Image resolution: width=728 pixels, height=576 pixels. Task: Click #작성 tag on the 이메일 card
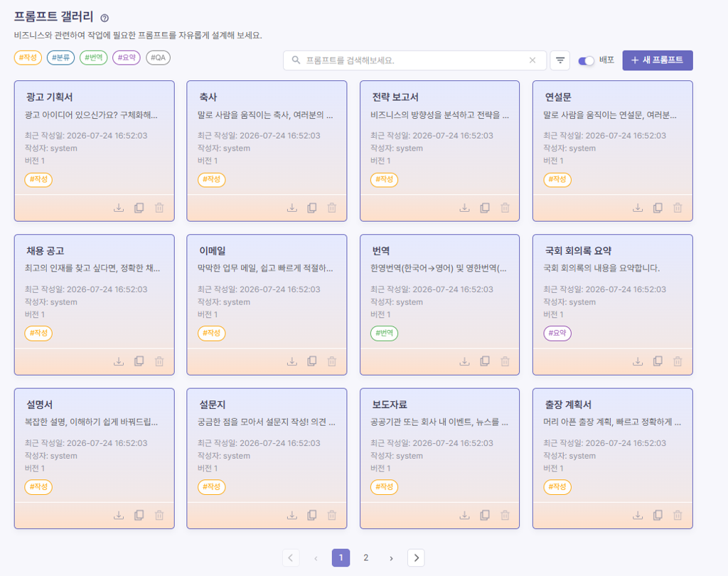211,333
